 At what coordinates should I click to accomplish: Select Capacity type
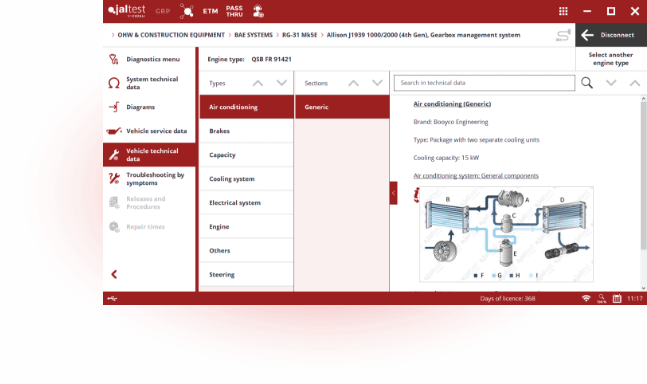(246, 155)
